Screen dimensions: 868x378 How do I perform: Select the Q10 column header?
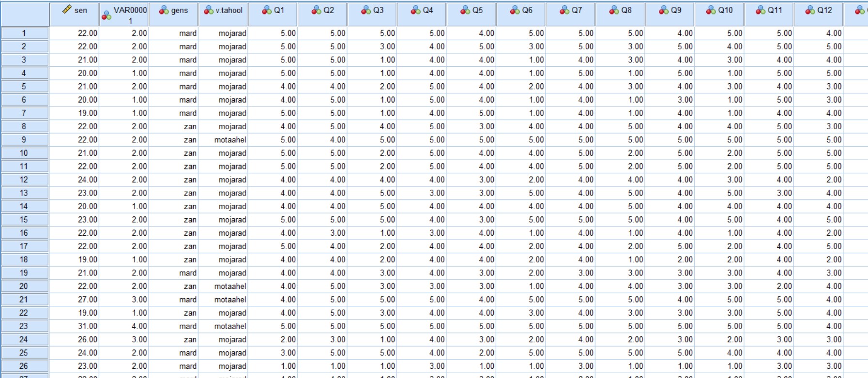coord(719,15)
